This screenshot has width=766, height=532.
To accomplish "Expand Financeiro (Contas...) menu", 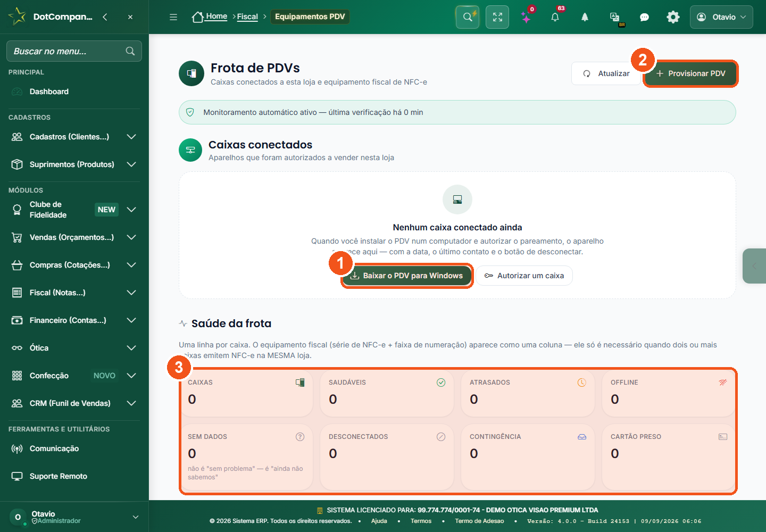I will tap(74, 320).
